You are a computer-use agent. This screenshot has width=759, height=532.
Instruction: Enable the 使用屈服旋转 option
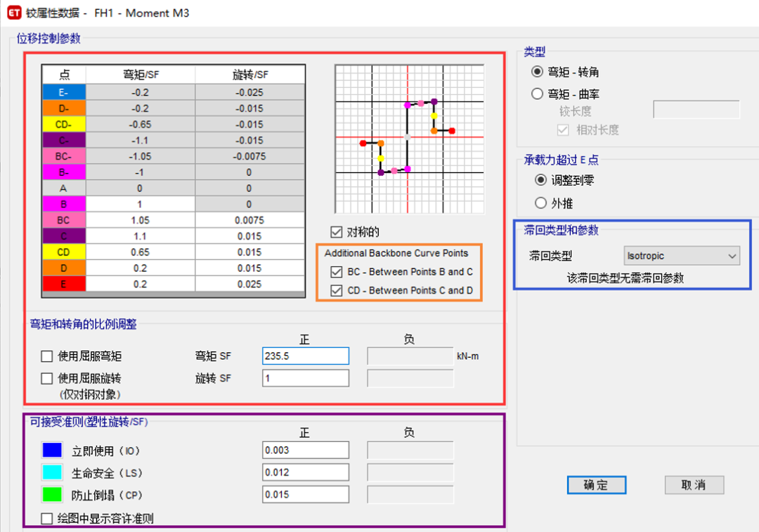pyautogui.click(x=46, y=378)
